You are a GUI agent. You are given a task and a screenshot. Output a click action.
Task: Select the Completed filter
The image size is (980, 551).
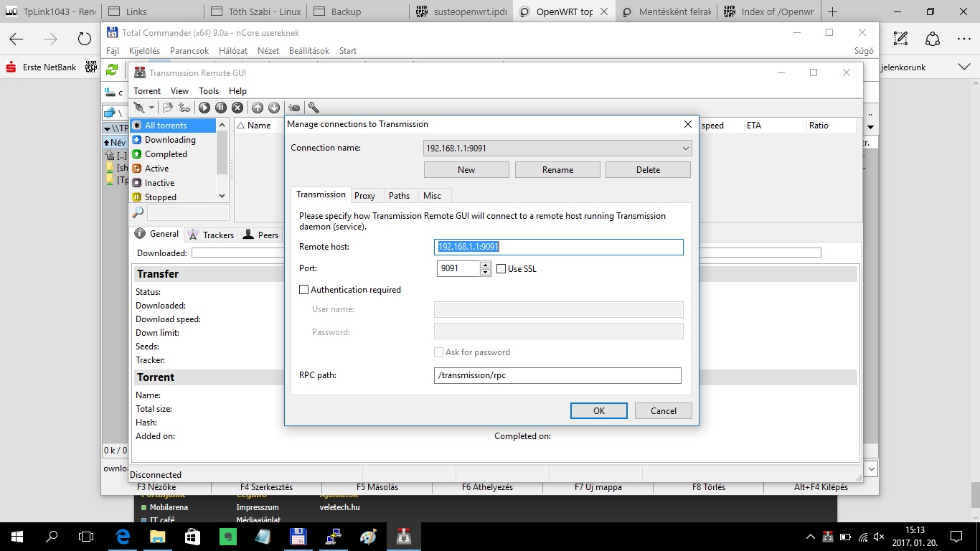tap(172, 154)
